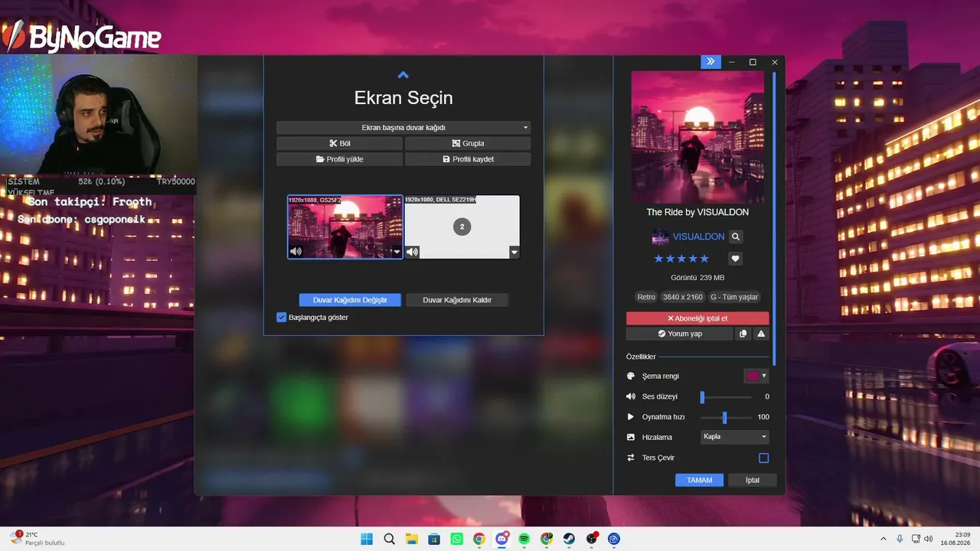Screen dimensions: 980x551
Task: Open the 'Ekran başına duvar kağıdı' dropdown
Action: click(403, 128)
